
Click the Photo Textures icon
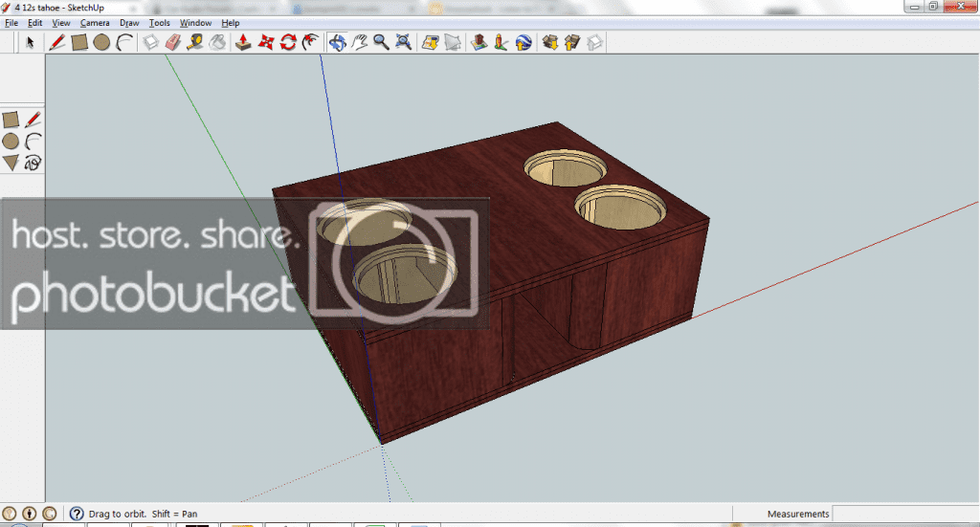(501, 42)
